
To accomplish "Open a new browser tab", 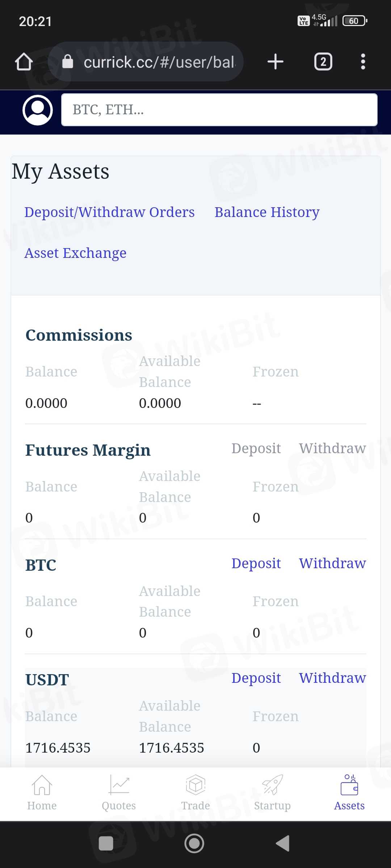I will pyautogui.click(x=275, y=61).
